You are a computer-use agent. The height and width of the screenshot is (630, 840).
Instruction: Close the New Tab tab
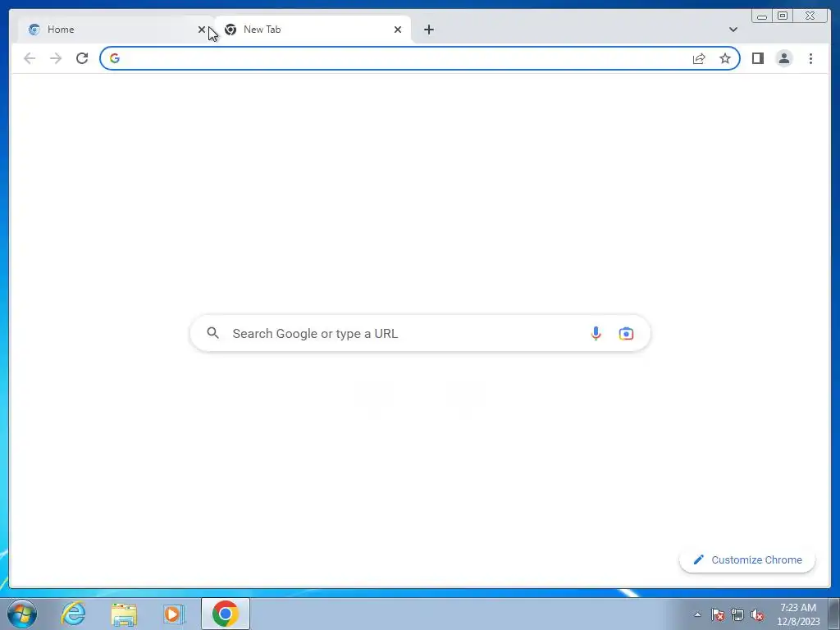pos(398,30)
